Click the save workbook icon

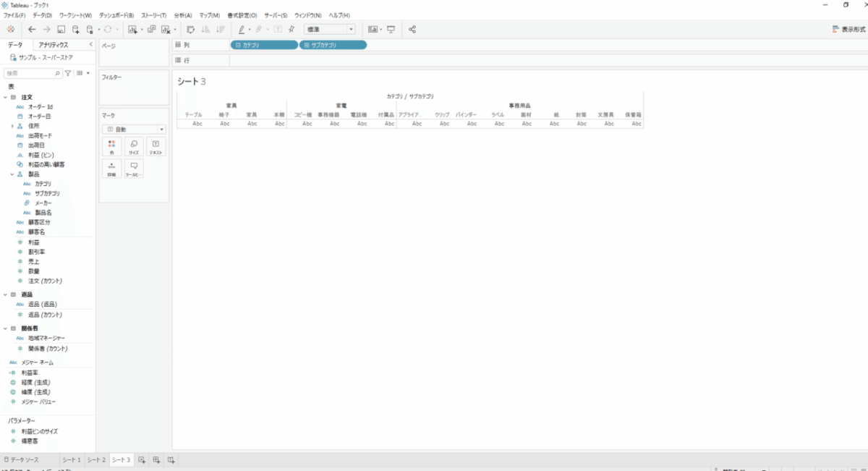[x=61, y=30]
